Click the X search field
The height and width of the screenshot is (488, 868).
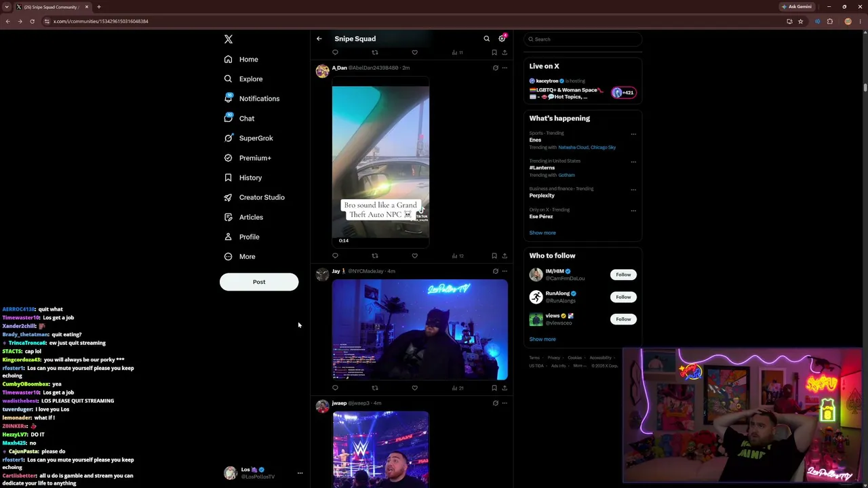click(583, 39)
